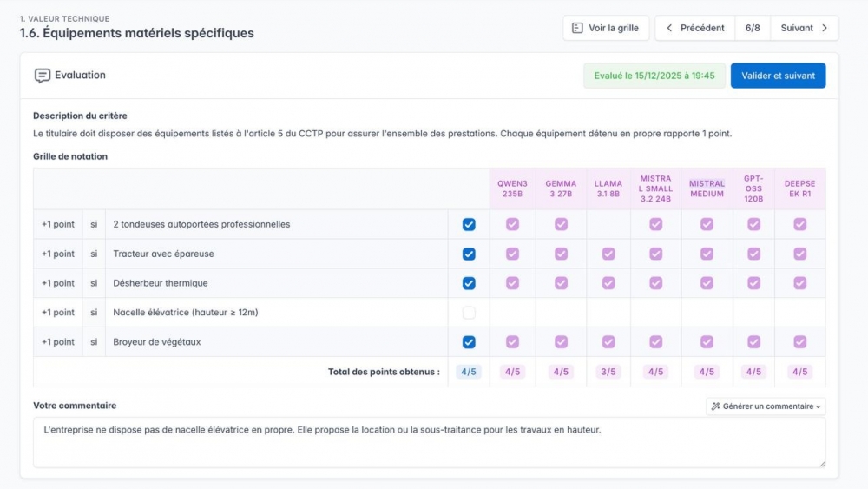This screenshot has height=489, width=868.
Task: Click the 4/5 total under DeepSeek R1
Action: [x=800, y=372]
